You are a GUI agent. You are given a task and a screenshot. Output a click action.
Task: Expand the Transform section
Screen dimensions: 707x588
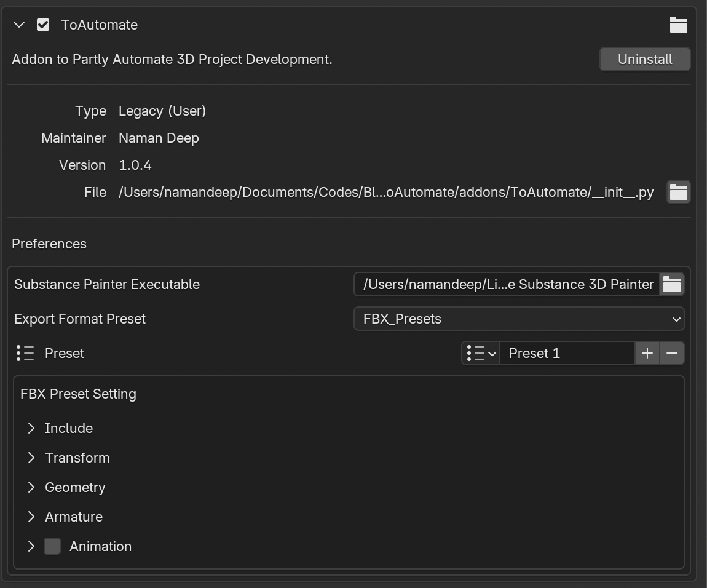tap(31, 458)
